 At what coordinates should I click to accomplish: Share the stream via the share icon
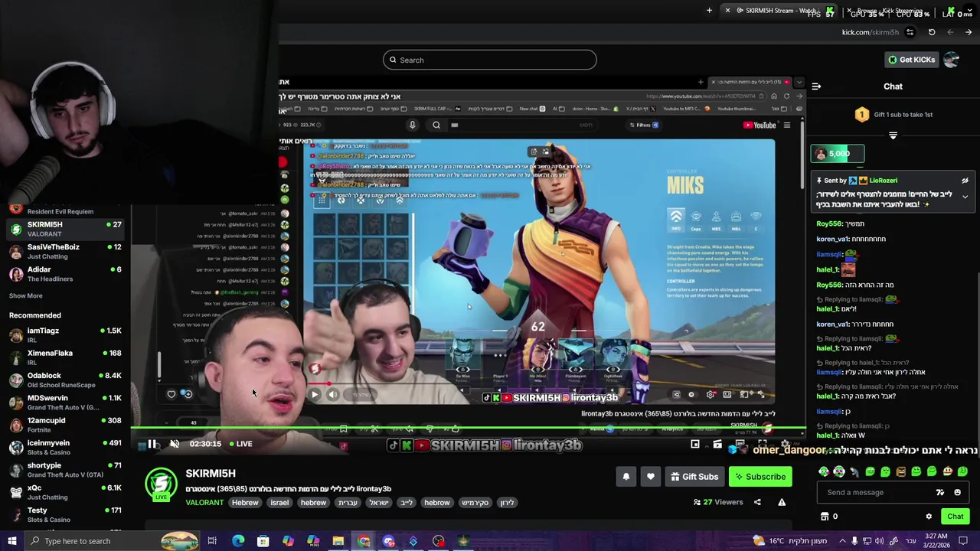757,502
